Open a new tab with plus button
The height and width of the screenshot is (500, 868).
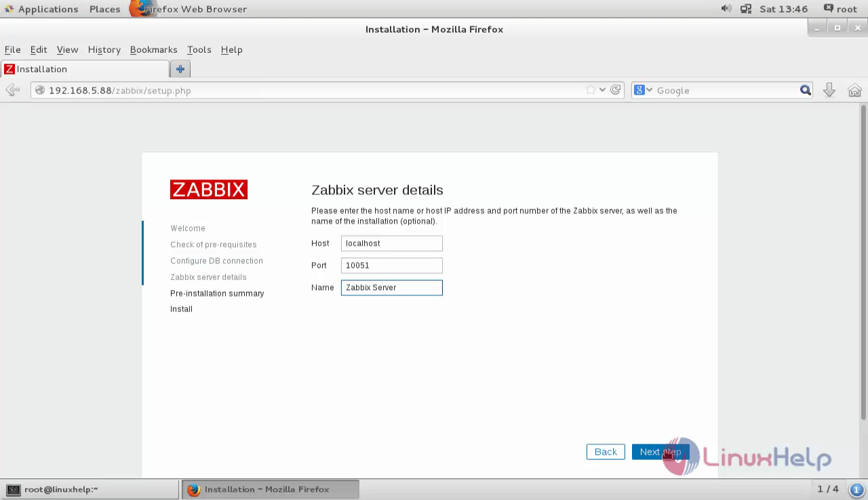(180, 69)
